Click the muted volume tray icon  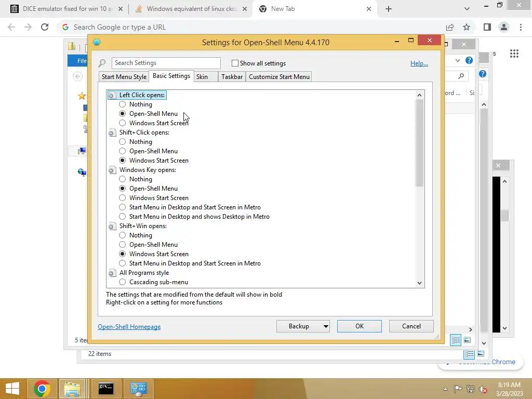[x=483, y=389]
